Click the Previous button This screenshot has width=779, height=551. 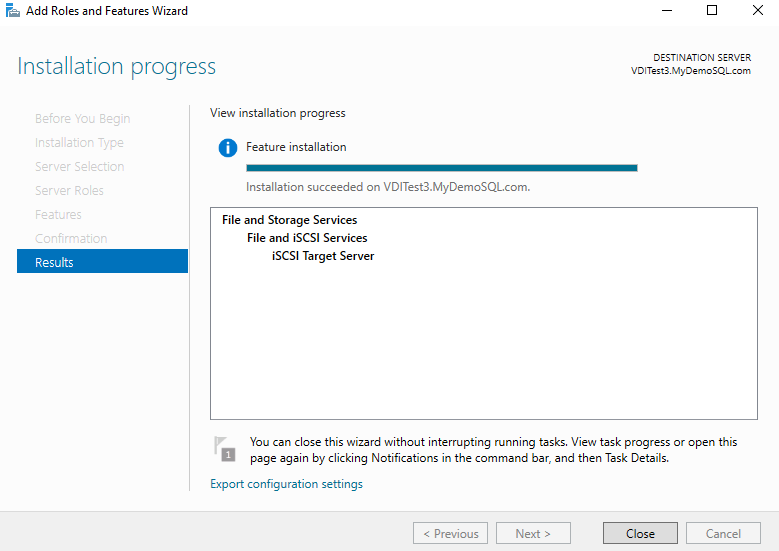coord(450,533)
